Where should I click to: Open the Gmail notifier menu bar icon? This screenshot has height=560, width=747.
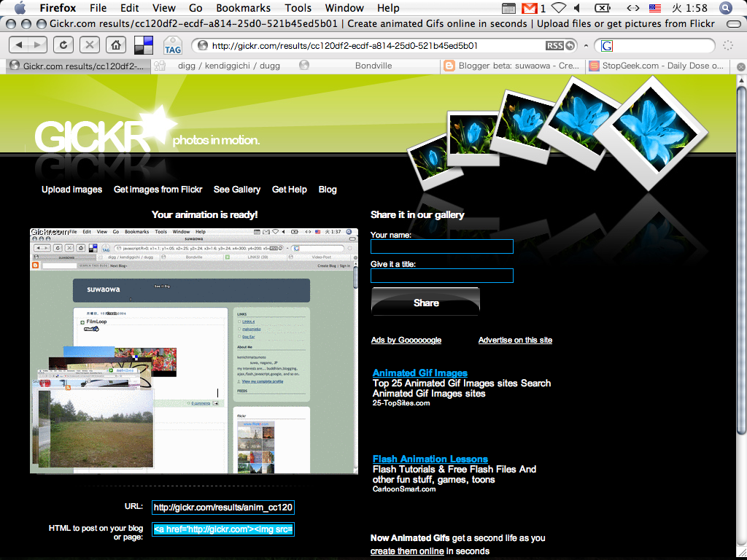[530, 8]
